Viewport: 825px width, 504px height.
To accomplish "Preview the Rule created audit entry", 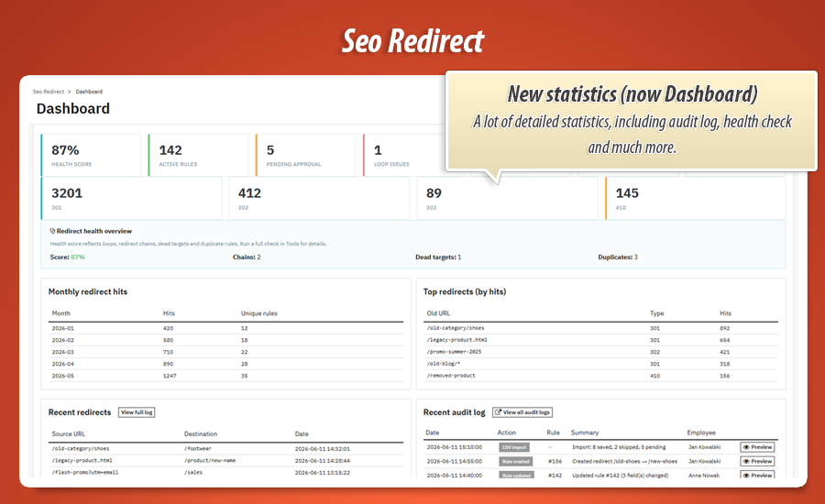I will [x=758, y=461].
